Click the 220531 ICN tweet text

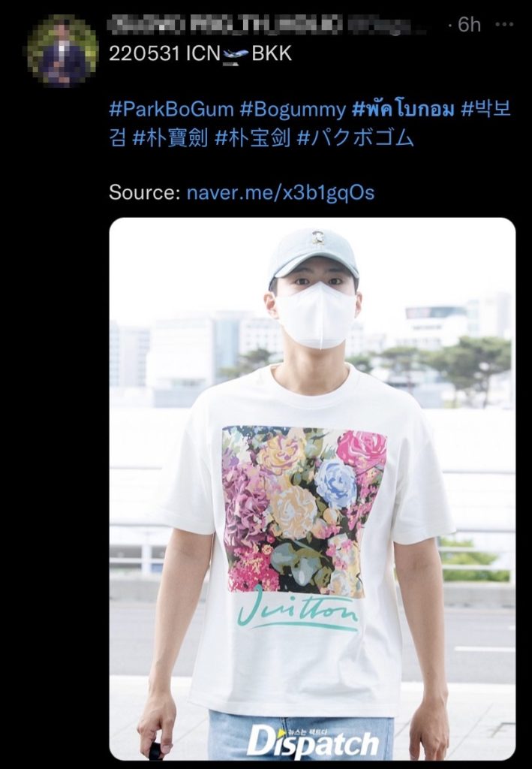point(164,53)
